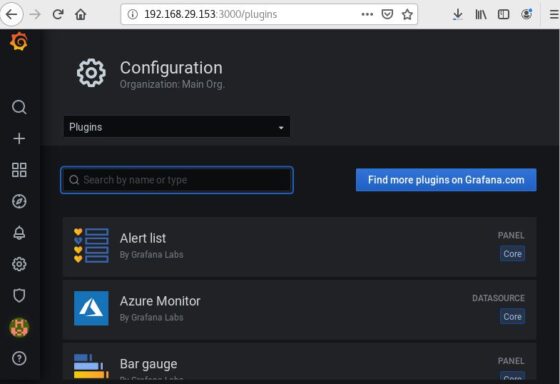The image size is (560, 384).
Task: Save page to Pocket icon
Action: tap(387, 14)
